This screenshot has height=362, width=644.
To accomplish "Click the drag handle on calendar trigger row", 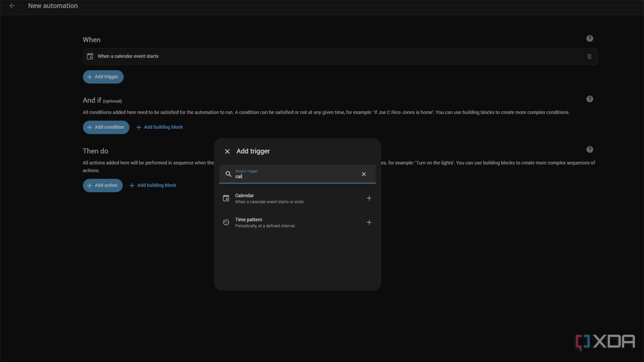I will (x=589, y=57).
